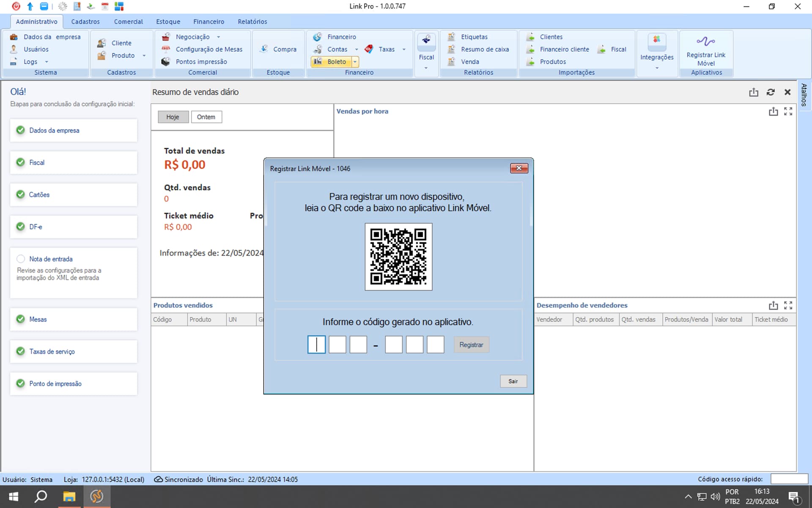812x508 pixels.
Task: Expand the Taxas dropdown arrow
Action: [404, 50]
